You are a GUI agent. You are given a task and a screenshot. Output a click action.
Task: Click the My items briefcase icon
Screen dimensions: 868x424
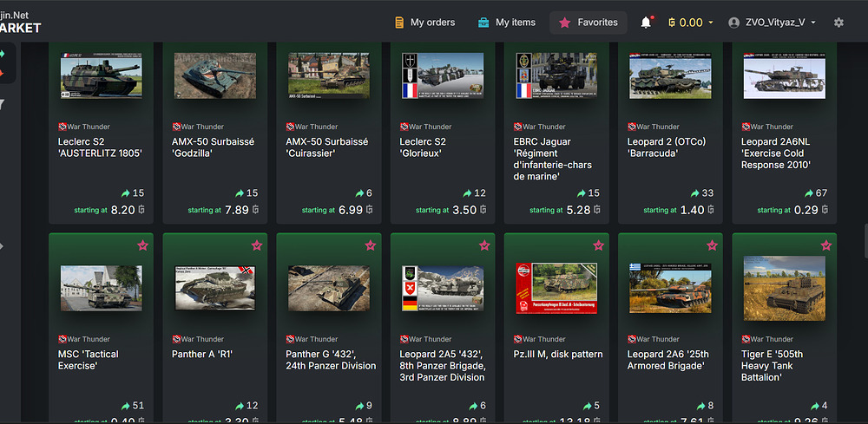tap(483, 23)
